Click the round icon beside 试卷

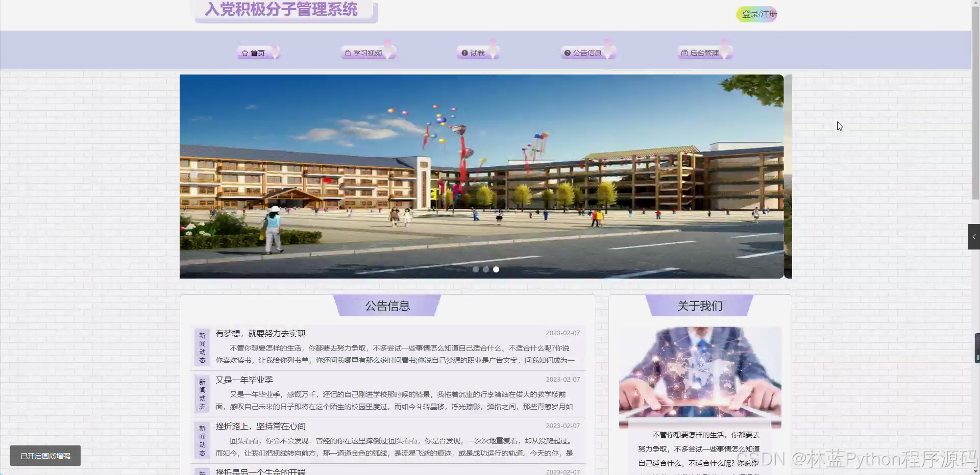pos(464,53)
